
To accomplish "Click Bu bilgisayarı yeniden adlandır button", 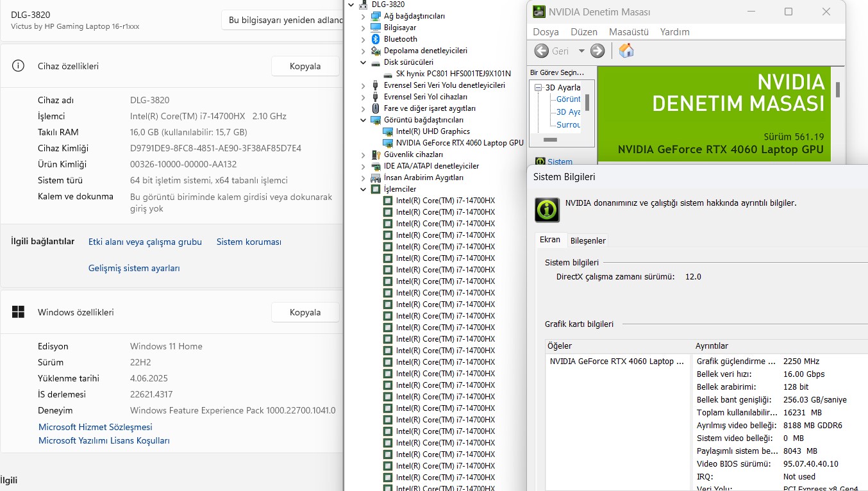I will pos(283,20).
